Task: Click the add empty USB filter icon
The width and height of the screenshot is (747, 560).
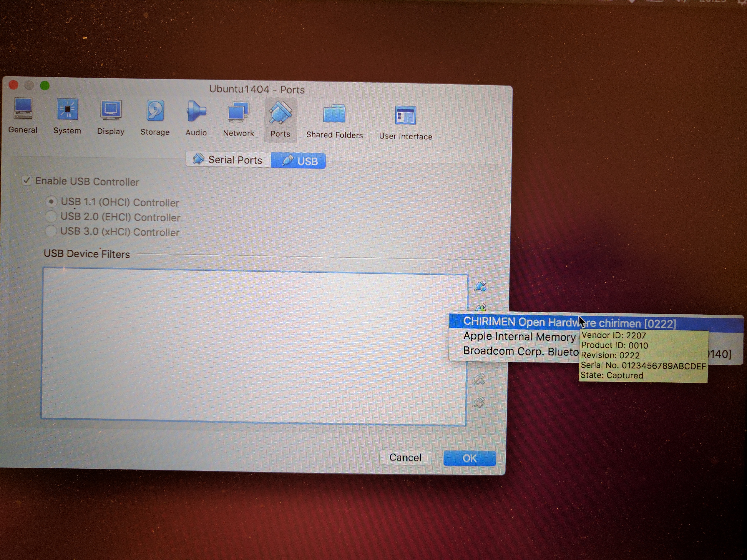Action: (x=481, y=286)
